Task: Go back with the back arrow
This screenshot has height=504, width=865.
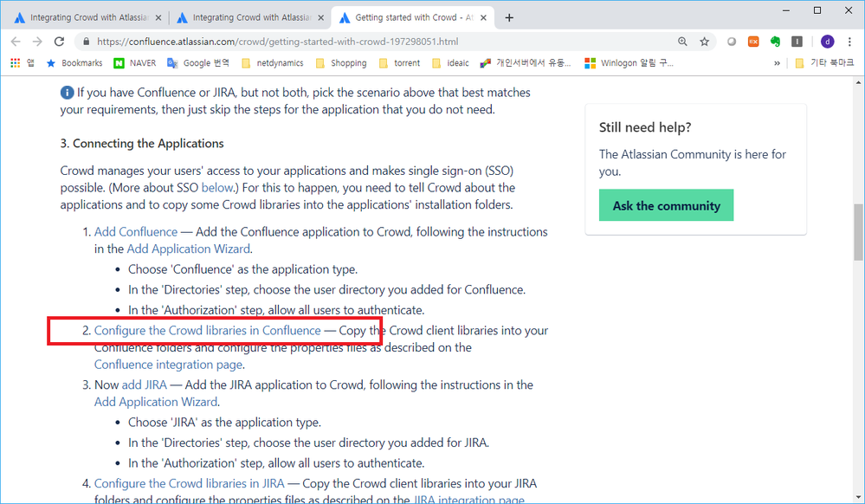Action: point(16,42)
